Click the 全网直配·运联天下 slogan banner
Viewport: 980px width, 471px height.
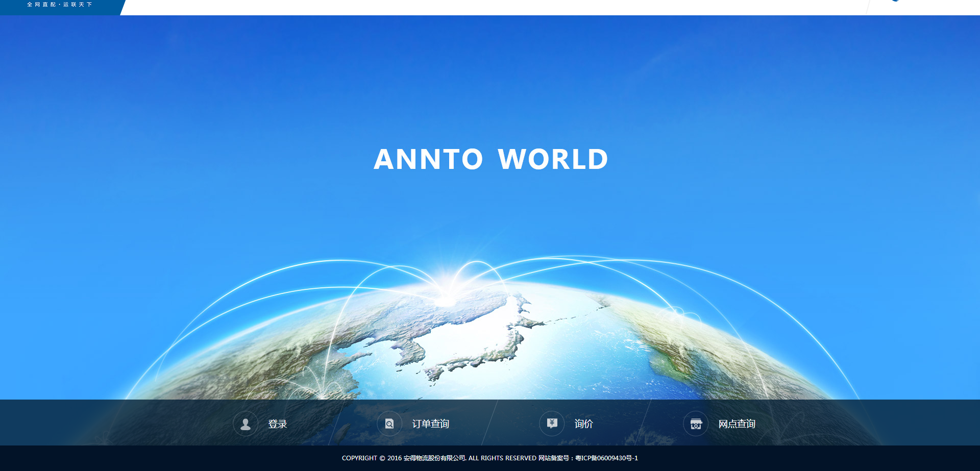click(59, 5)
